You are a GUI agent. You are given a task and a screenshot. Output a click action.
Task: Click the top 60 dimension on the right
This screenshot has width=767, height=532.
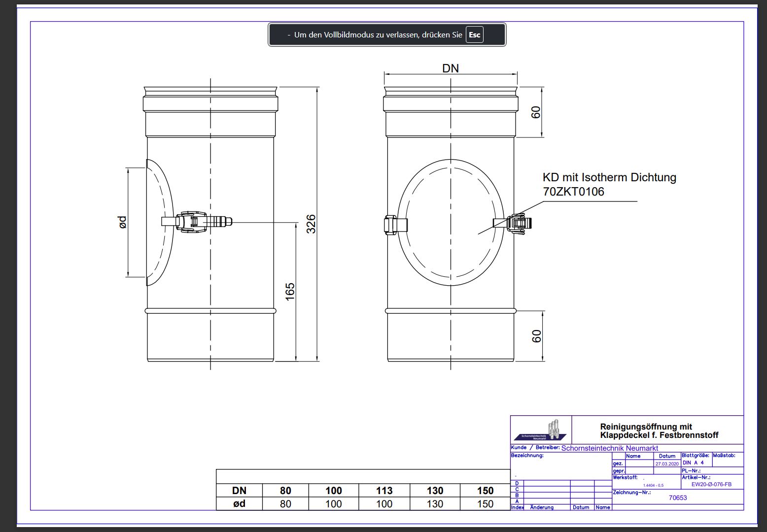536,112
